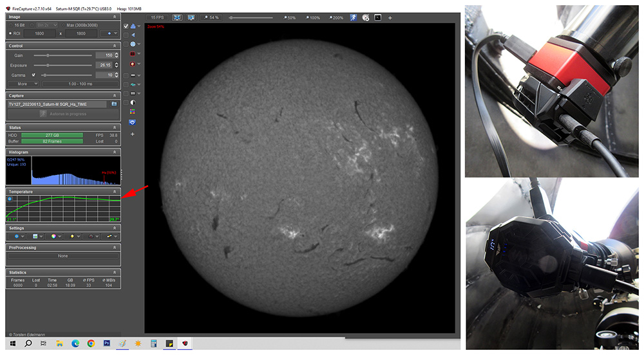Click the capture folder icon beside filename

[113, 104]
